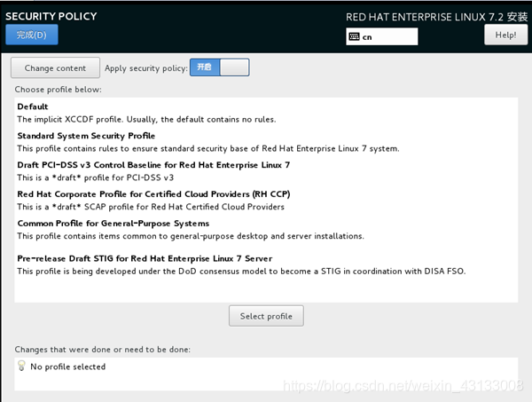532x402 pixels.
Task: Click the lightbulb icon beside No profile selected
Action: [x=21, y=366]
